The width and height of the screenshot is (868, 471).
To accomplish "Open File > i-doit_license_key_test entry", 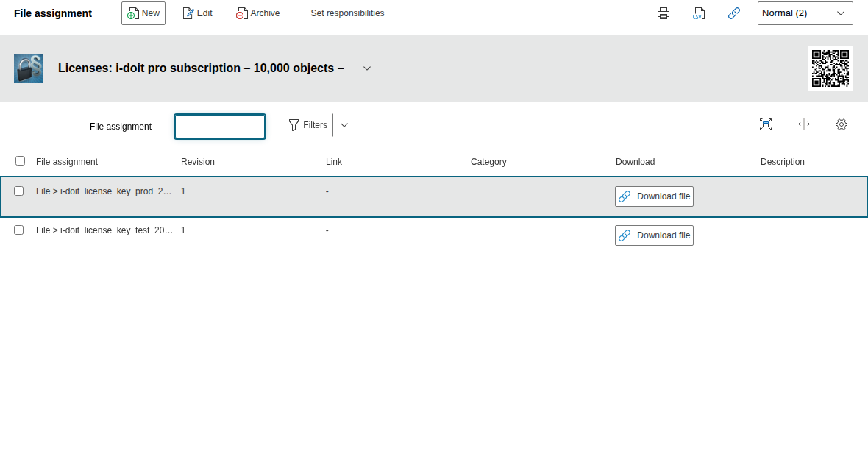I will coord(104,230).
